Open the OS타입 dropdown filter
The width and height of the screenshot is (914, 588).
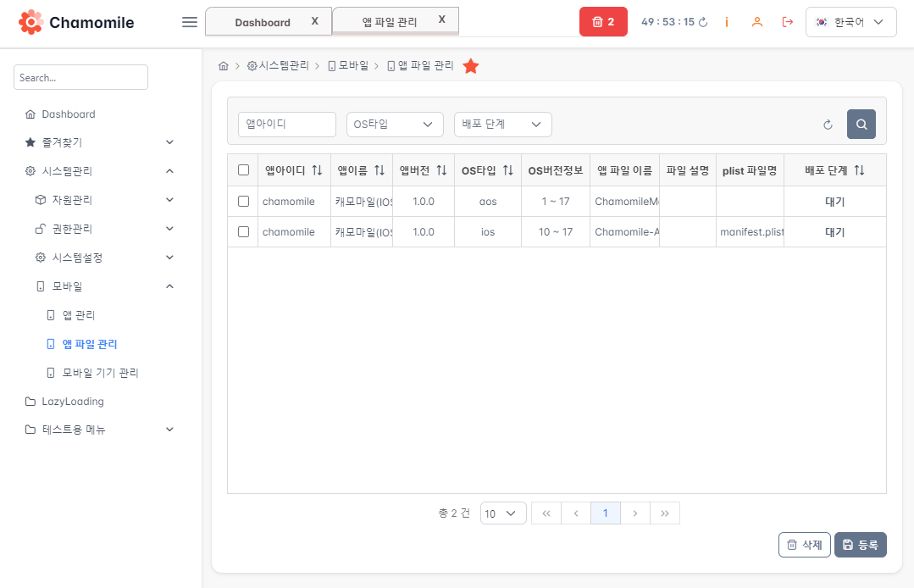(x=395, y=125)
